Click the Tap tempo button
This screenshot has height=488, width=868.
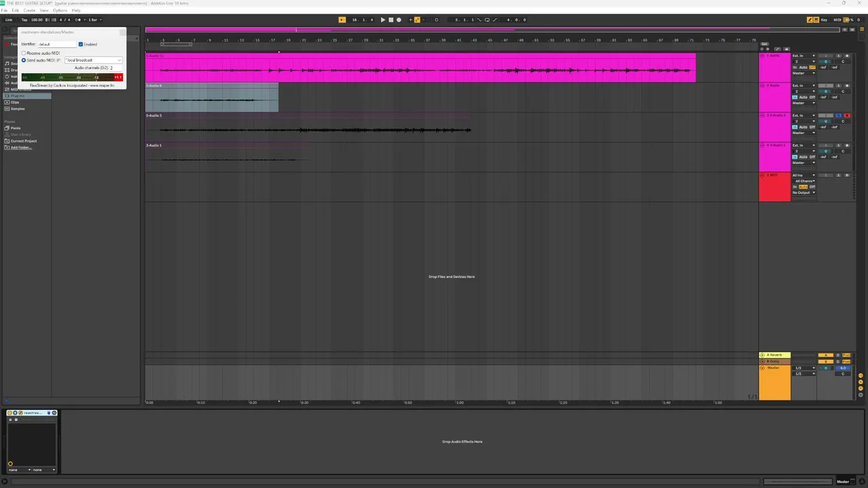pos(24,20)
